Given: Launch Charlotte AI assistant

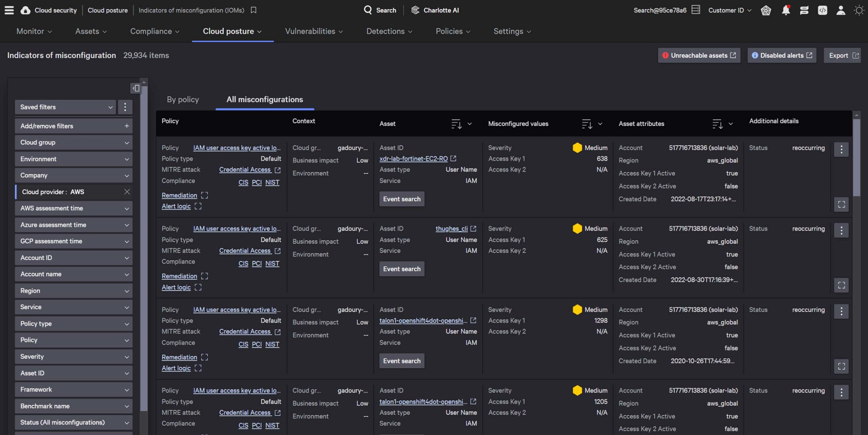Looking at the screenshot, I should click(x=435, y=10).
